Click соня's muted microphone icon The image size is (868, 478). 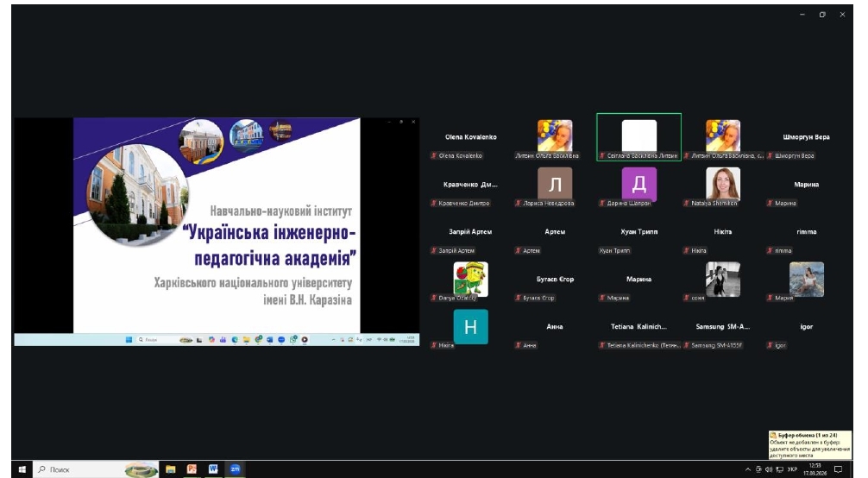tap(687, 298)
